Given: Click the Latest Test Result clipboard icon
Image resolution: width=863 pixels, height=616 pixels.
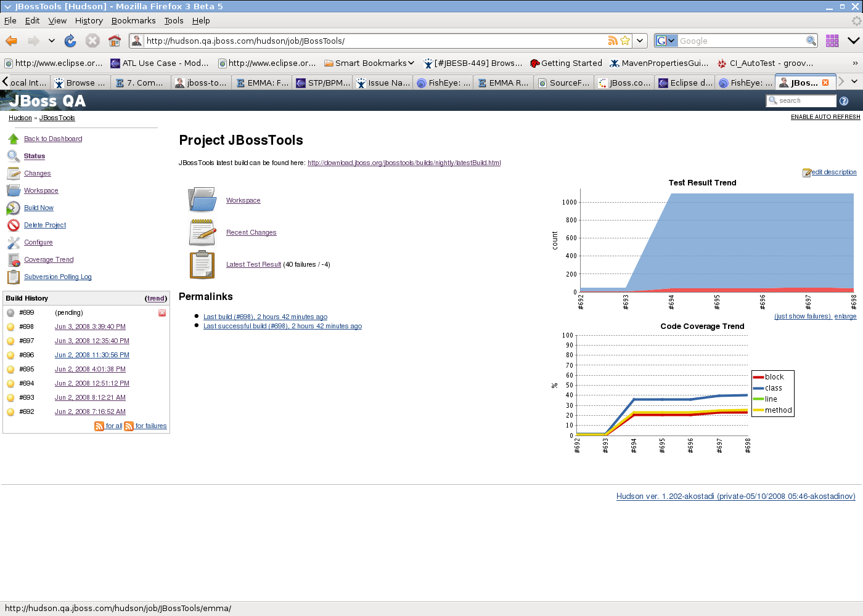Looking at the screenshot, I should tap(202, 265).
